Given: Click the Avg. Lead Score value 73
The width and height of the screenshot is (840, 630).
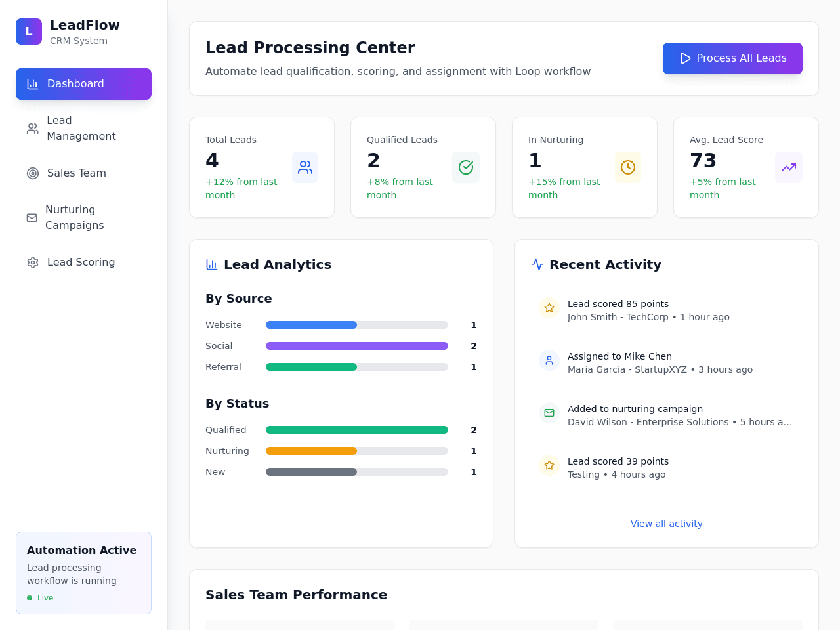Looking at the screenshot, I should pyautogui.click(x=703, y=160).
